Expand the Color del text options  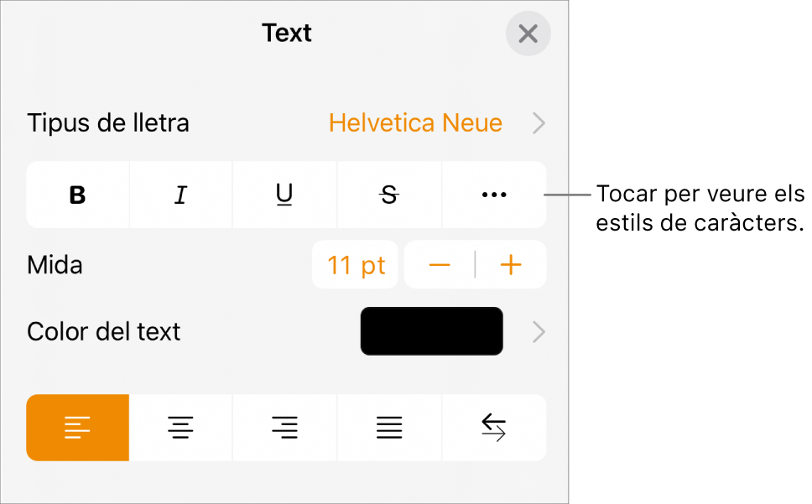[x=538, y=331]
